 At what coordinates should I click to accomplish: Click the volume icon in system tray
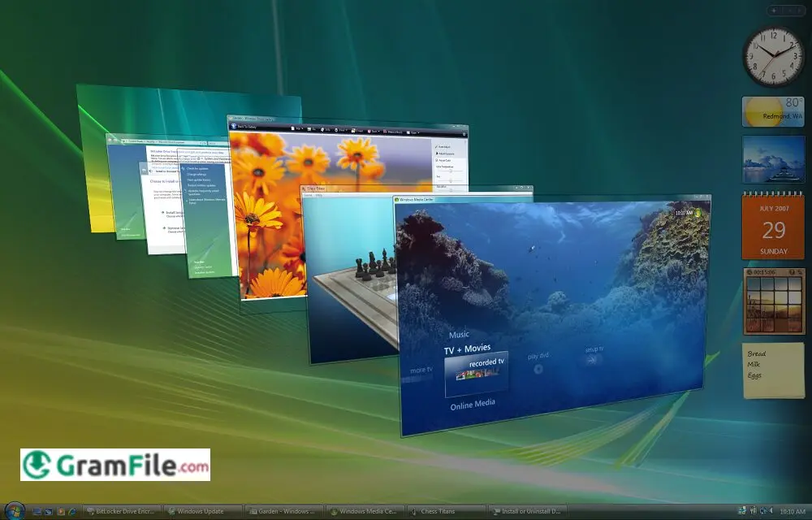coord(771,512)
